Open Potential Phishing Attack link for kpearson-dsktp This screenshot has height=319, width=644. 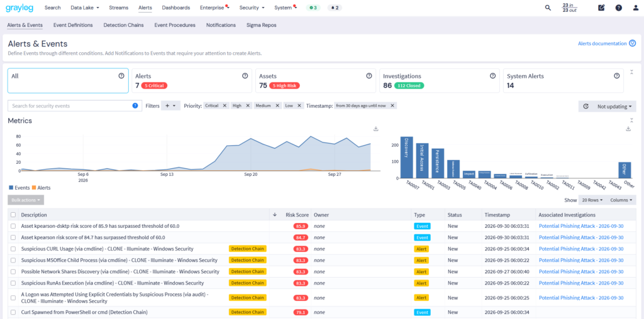coord(581,226)
